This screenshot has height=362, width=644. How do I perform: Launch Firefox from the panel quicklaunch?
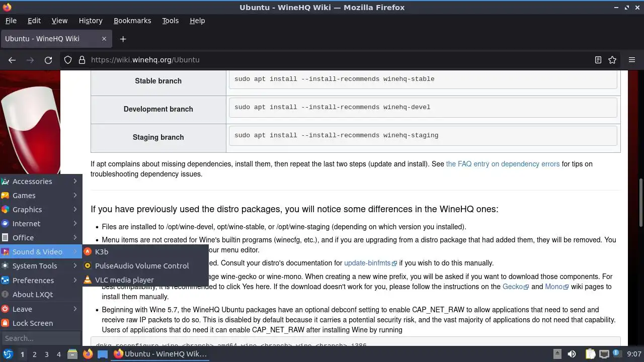[88, 354]
